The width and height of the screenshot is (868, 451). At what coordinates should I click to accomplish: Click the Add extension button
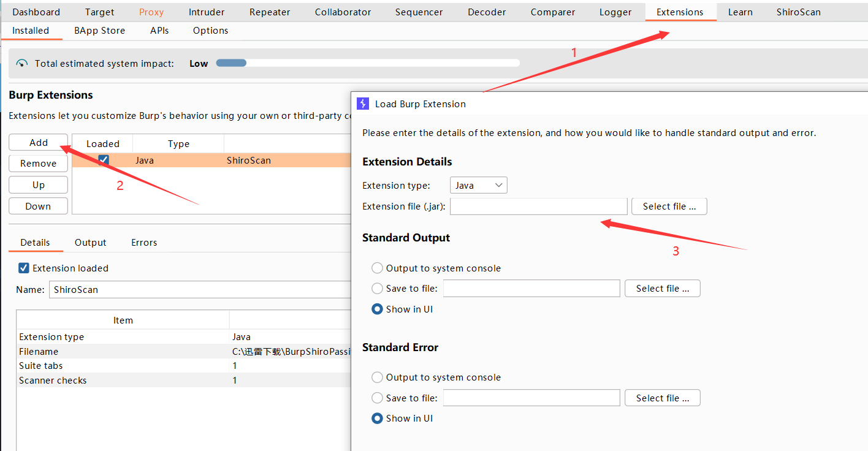pos(38,142)
